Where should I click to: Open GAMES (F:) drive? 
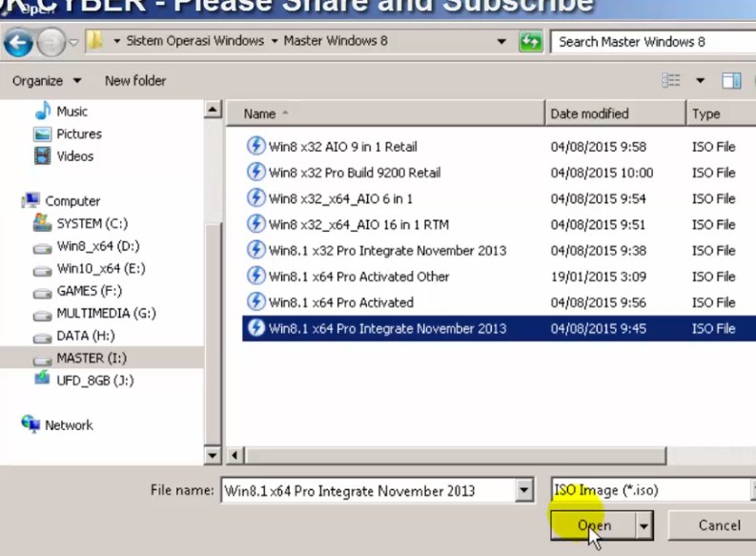click(77, 291)
